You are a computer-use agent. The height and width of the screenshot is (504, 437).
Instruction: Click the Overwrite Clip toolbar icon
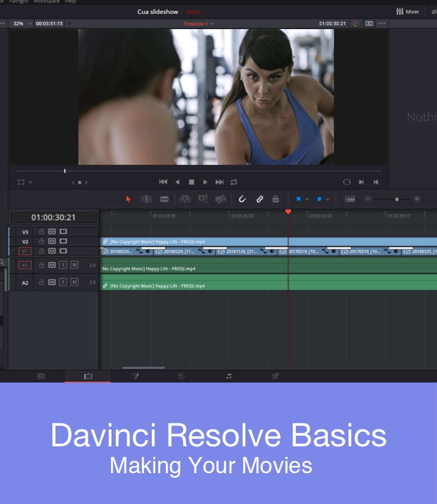pyautogui.click(x=203, y=199)
